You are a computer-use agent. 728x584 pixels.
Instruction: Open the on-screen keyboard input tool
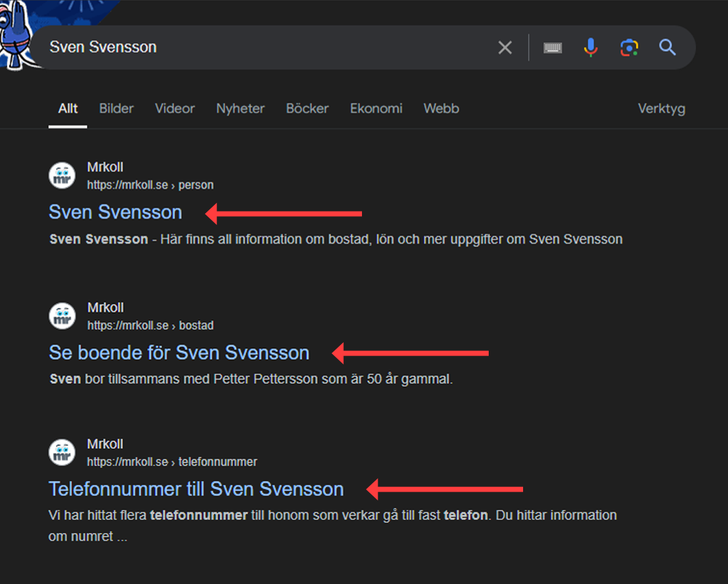[x=553, y=47]
